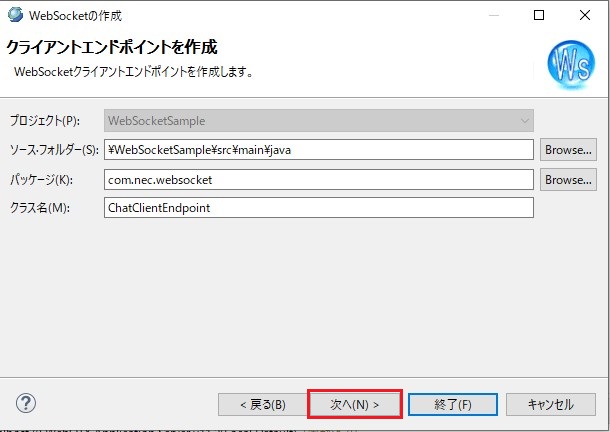
Task: Click the help question mark icon
Action: 27,403
